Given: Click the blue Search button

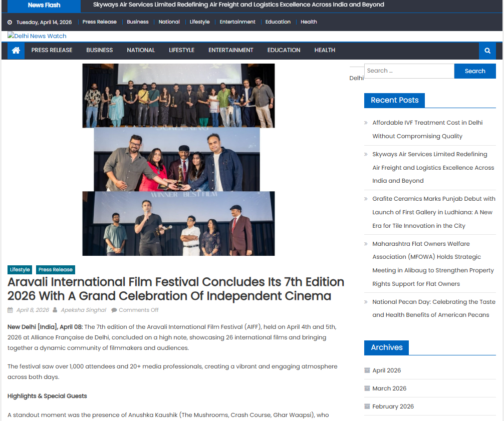Looking at the screenshot, I should [474, 71].
